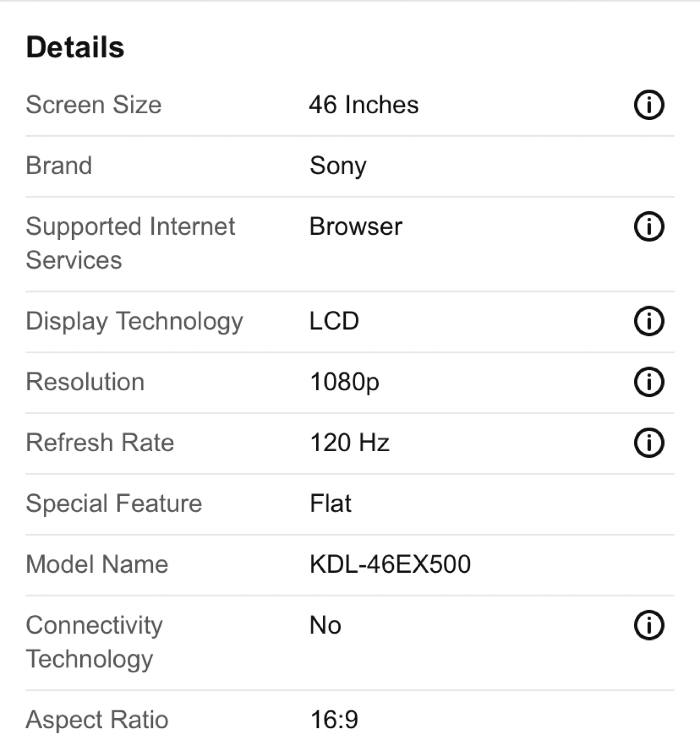Click the Browser value text
This screenshot has height=751, width=700.
pyautogui.click(x=356, y=227)
